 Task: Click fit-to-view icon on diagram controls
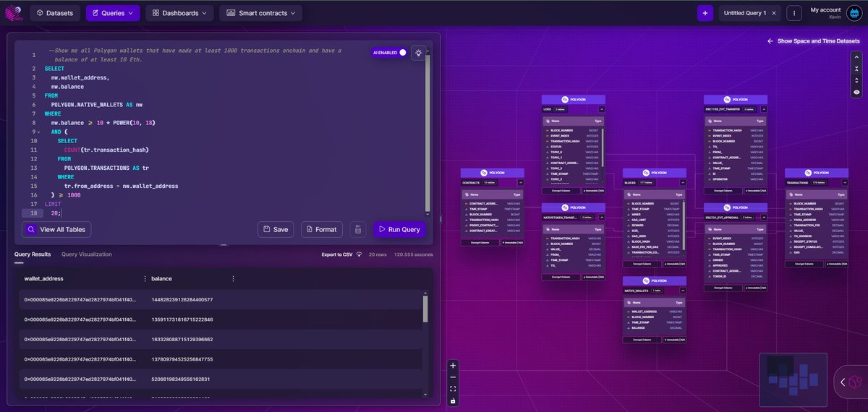(453, 389)
